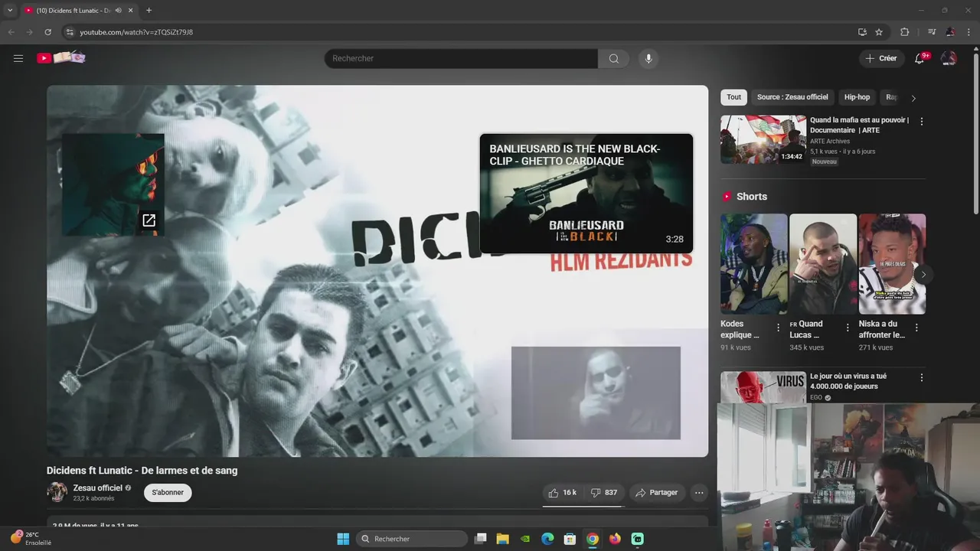Open more actions three-dot menu

pyautogui.click(x=699, y=493)
